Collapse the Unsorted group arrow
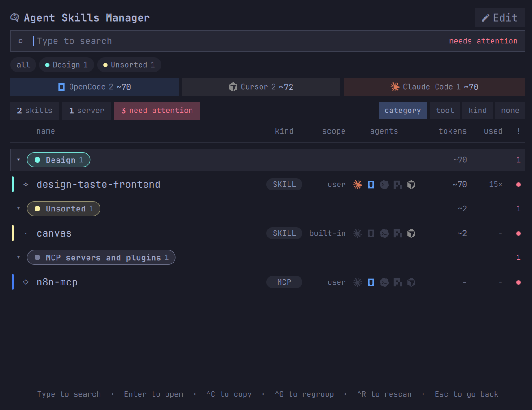The height and width of the screenshot is (410, 532). coord(19,208)
